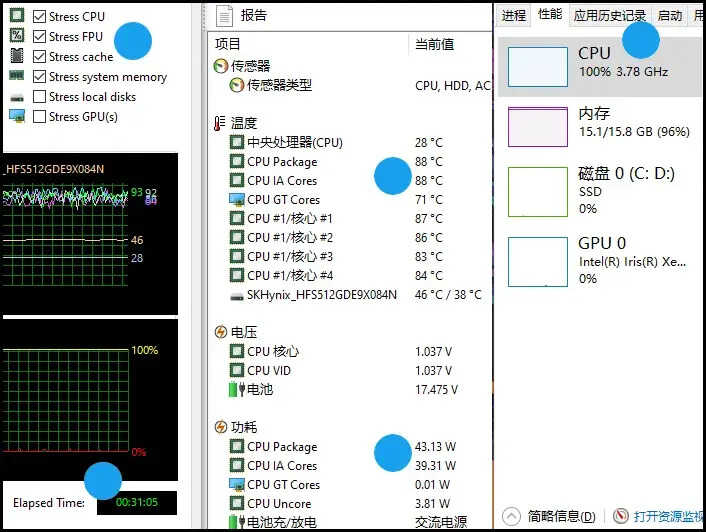Screen dimensions: 706x532
Task: Select the 磁盘 0 (C: D:) performance item
Action: click(600, 191)
